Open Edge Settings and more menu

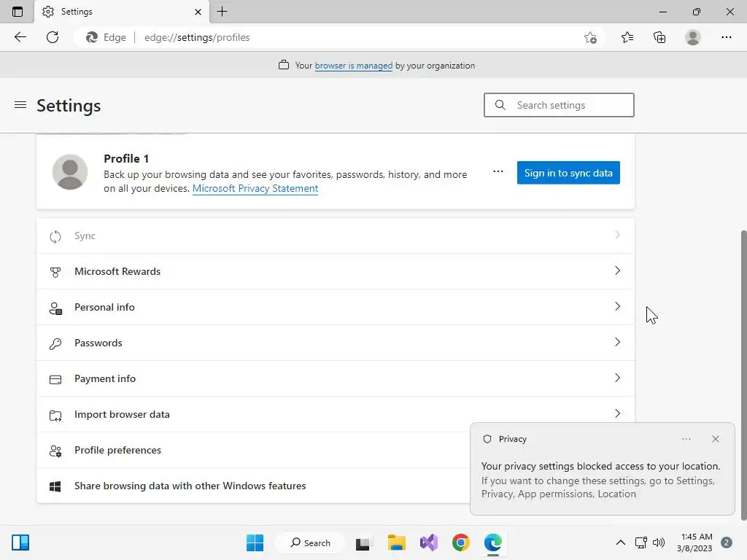coord(726,37)
